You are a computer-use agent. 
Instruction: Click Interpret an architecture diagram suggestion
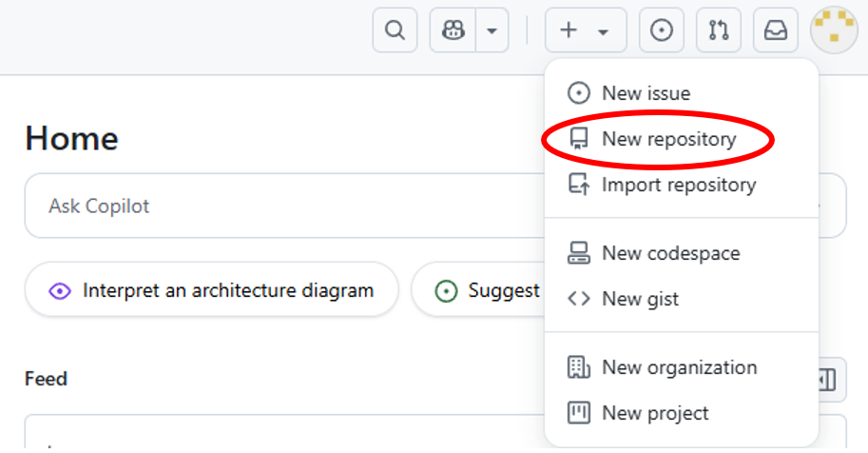coord(211,290)
